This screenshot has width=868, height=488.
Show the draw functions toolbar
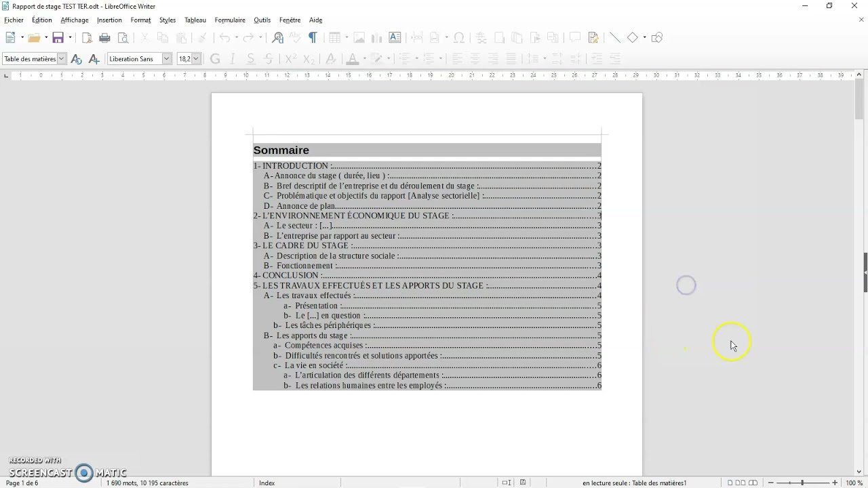(657, 38)
